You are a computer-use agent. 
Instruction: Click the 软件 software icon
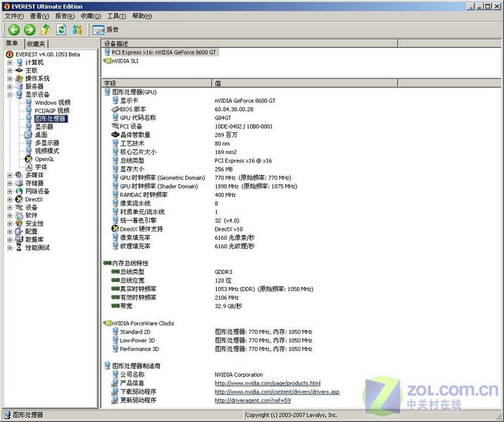coord(19,215)
